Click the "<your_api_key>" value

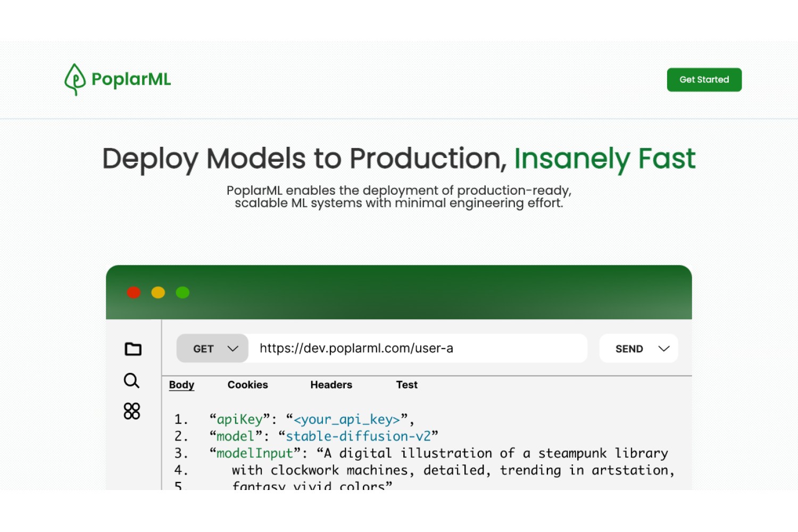coord(347,419)
